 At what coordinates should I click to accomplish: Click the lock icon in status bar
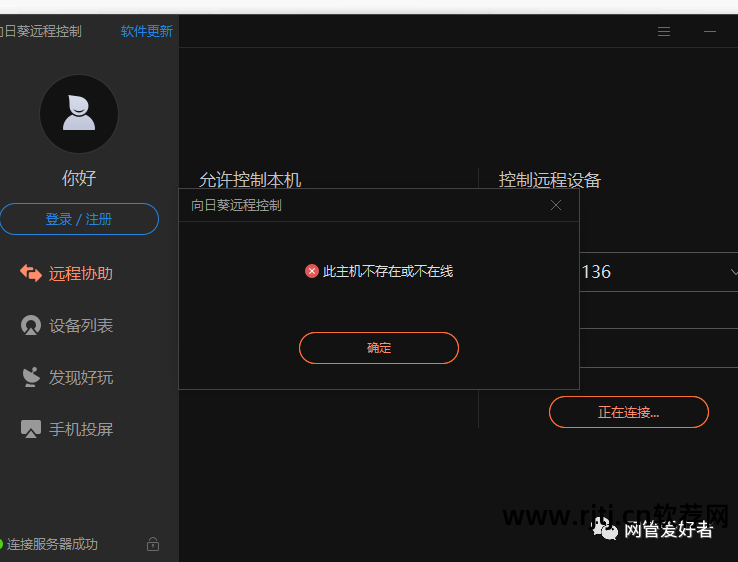pos(152,544)
